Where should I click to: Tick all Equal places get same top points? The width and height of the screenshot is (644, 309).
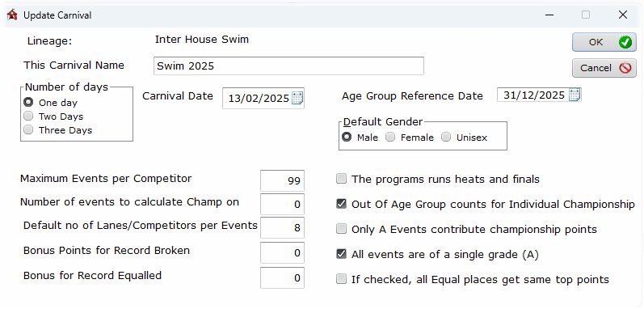click(x=341, y=279)
